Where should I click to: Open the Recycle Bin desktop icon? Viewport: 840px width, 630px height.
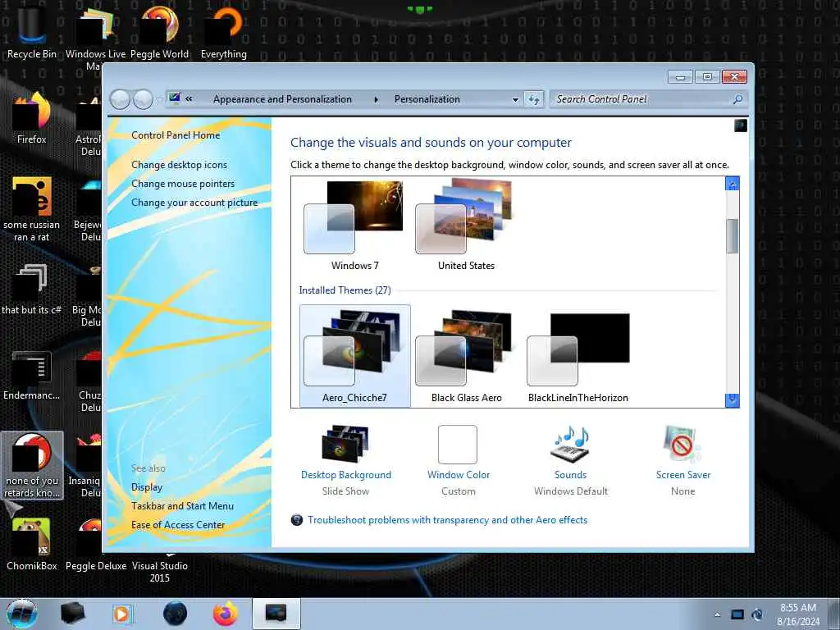(x=32, y=32)
